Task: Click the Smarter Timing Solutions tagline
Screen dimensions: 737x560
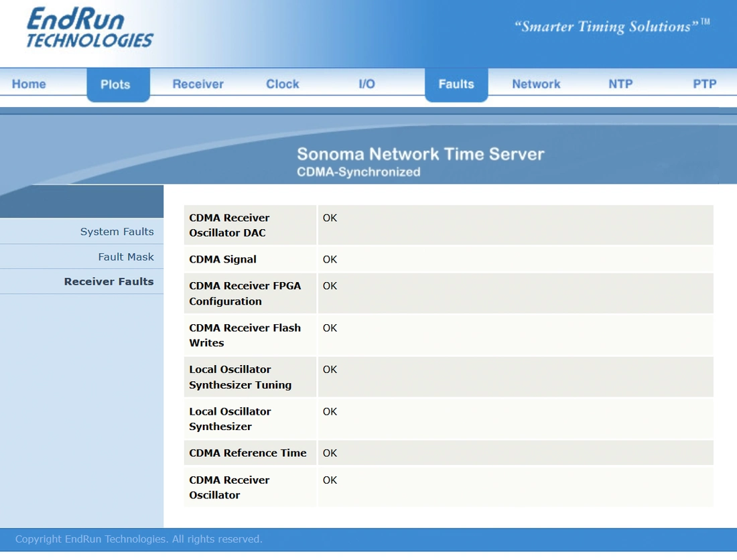Action: (612, 26)
